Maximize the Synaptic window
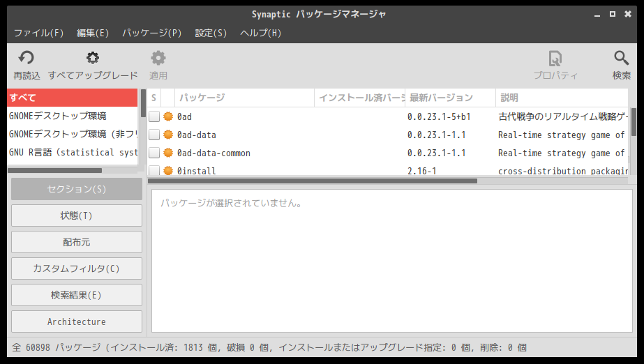 [x=613, y=14]
